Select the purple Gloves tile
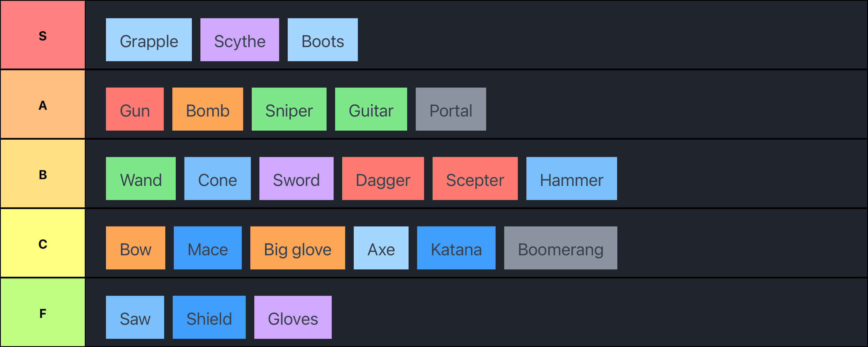868x347 pixels. (292, 317)
